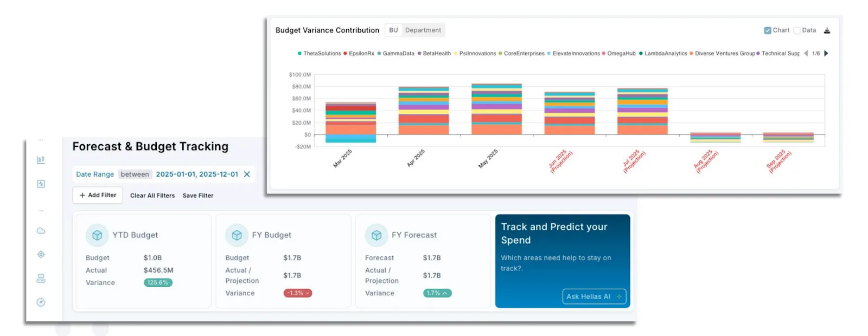Download the Budget Variance chart

tap(827, 30)
